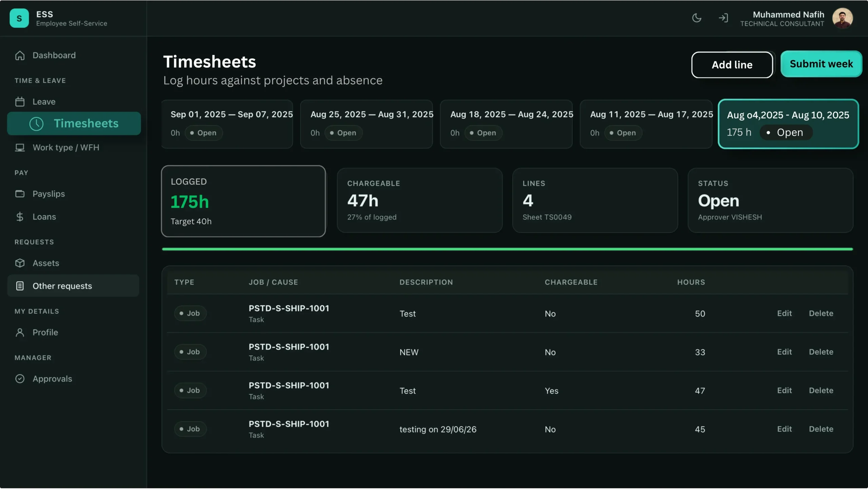Click the HOURS column header
This screenshot has height=490, width=868.
(691, 282)
